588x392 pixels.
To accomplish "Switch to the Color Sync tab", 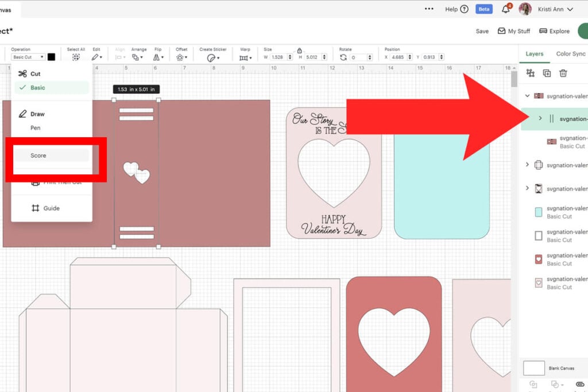I will pyautogui.click(x=571, y=53).
